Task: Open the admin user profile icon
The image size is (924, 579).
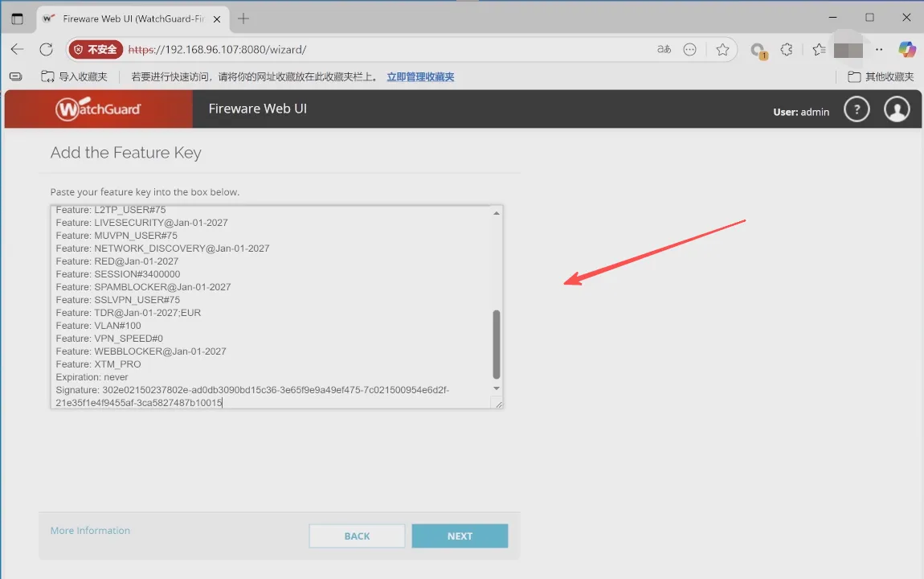Action: [x=897, y=109]
